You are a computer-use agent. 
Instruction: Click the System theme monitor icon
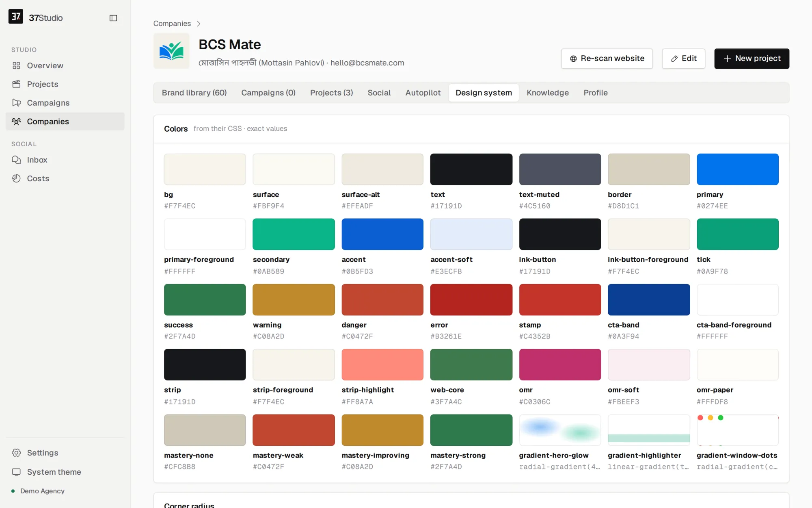pos(16,472)
